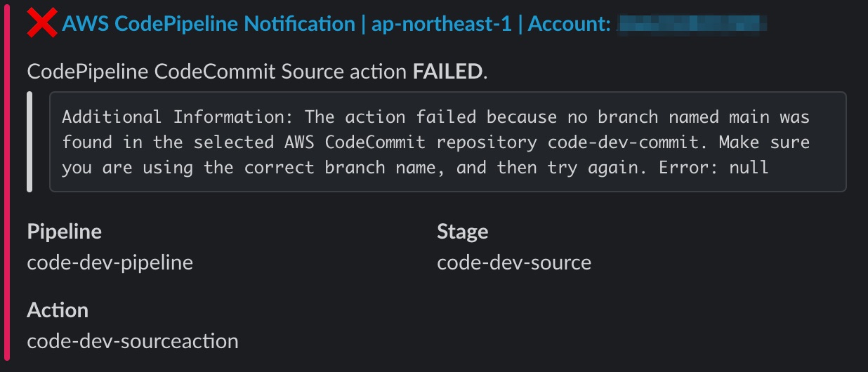Click the Additional Information code block
This screenshot has height=372, width=868.
tap(448, 142)
